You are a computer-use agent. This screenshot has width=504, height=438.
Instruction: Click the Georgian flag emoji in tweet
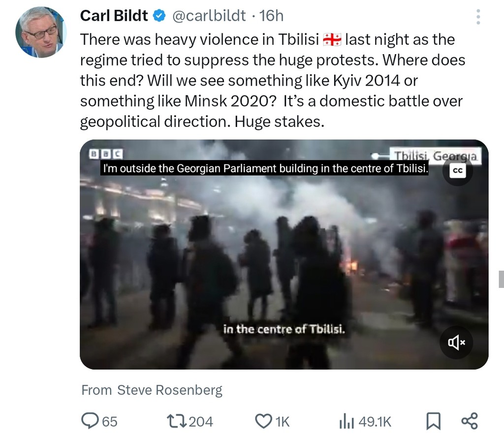[332, 40]
